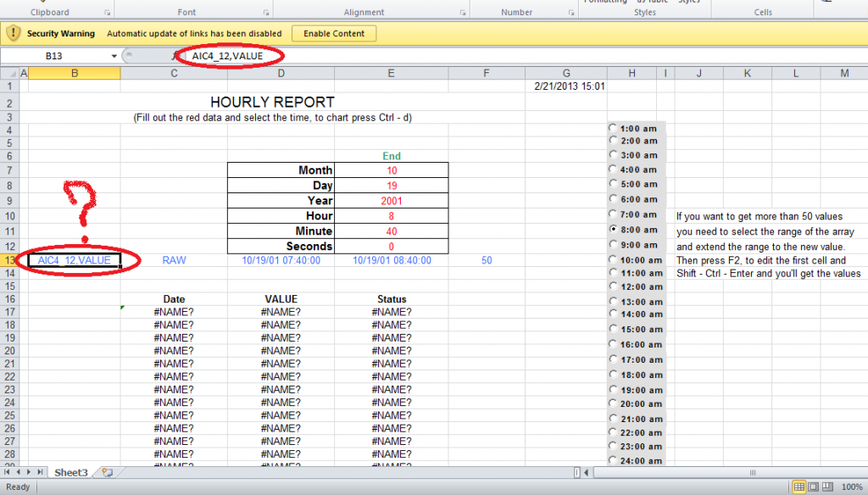Open the Number format dialog launcher
This screenshot has height=495, width=868.
coord(570,13)
